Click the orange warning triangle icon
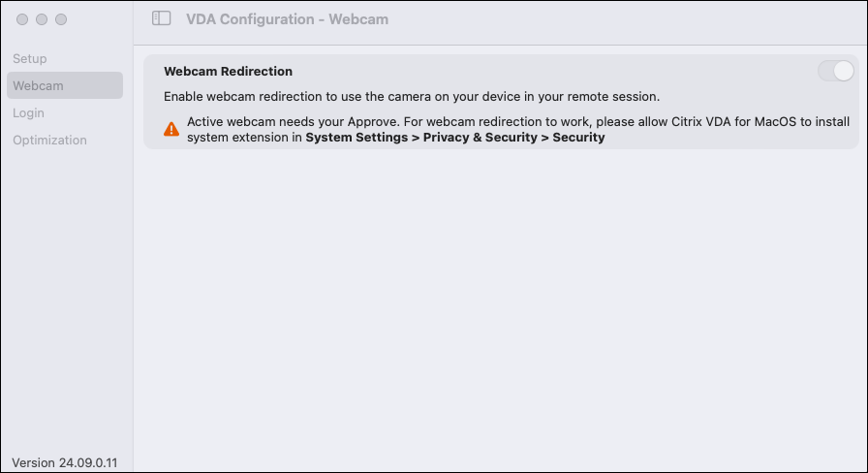The width and height of the screenshot is (868, 473). click(x=171, y=129)
